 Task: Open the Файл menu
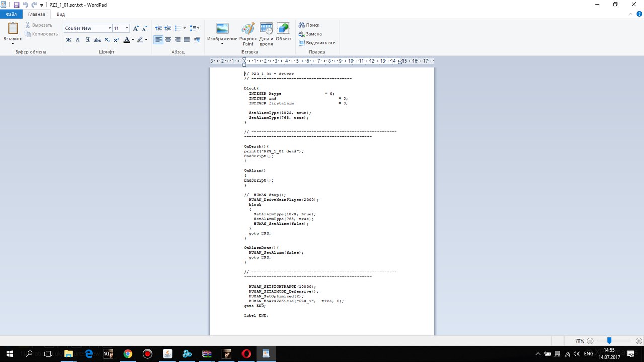[x=11, y=14]
